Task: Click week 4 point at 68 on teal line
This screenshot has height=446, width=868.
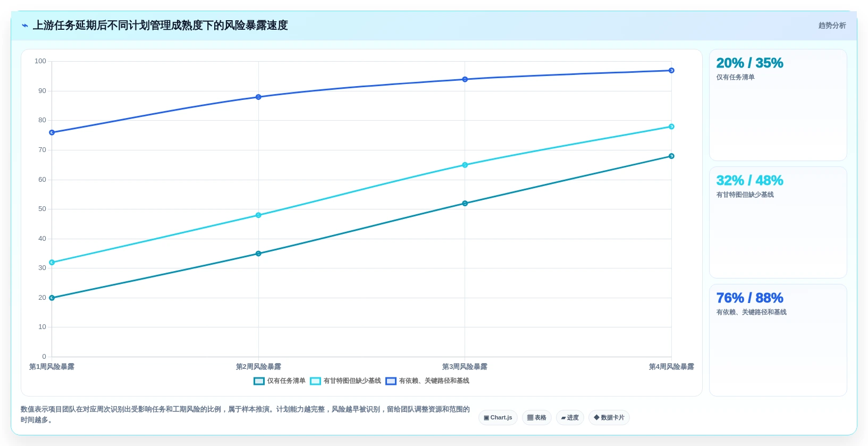Action: 671,156
